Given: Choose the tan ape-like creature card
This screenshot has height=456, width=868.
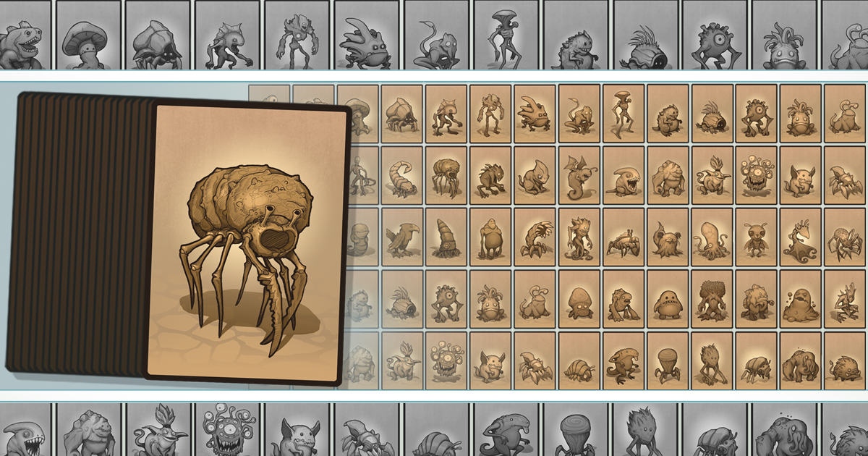Looking at the screenshot, I should click(491, 237).
